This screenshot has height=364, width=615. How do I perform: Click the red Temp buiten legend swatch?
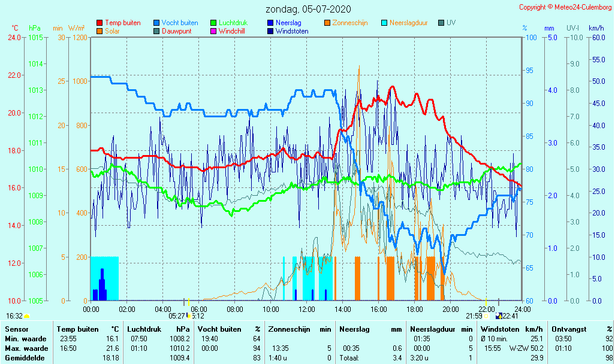[x=100, y=23]
